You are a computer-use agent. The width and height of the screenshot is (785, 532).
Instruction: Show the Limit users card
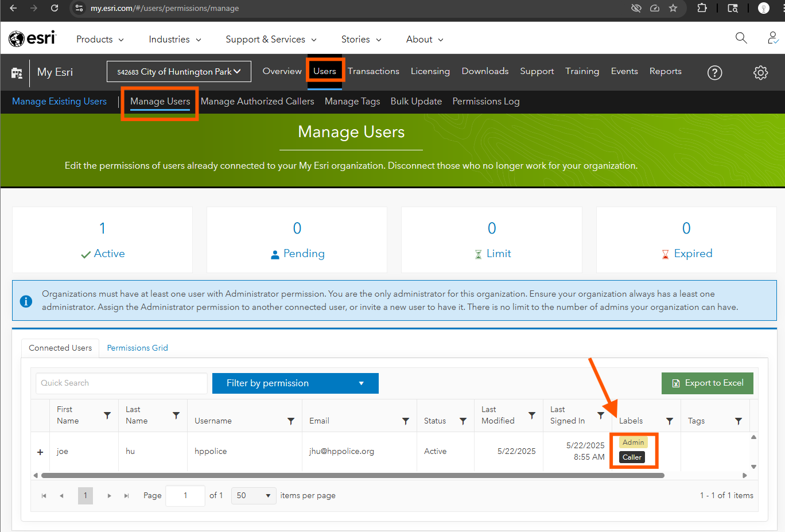pos(492,240)
